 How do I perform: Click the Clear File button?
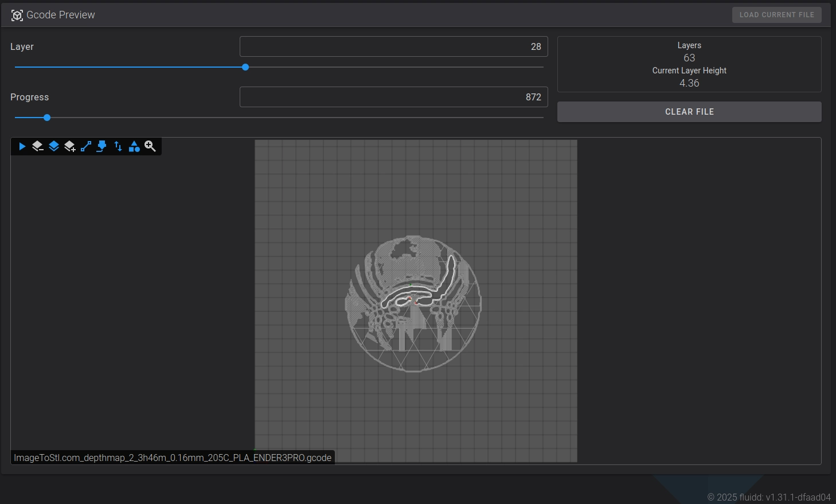(689, 112)
